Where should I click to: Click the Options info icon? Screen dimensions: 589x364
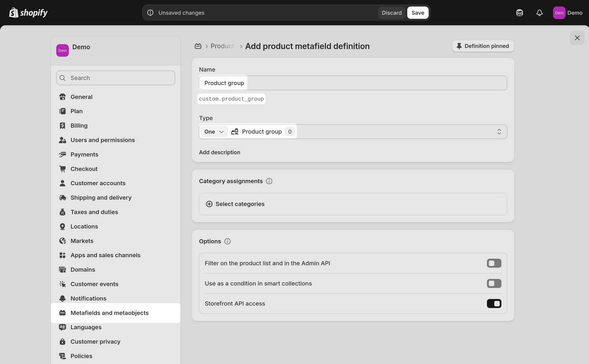pyautogui.click(x=227, y=241)
